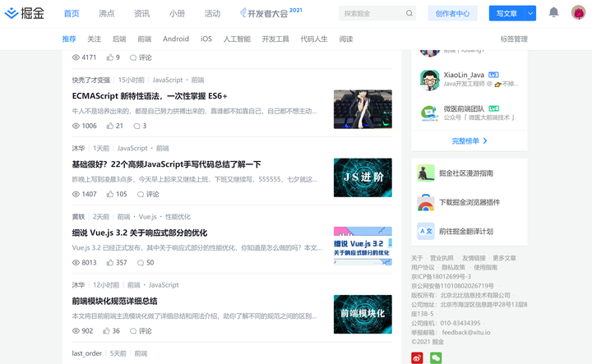Image resolution: width=592 pixels, height=364 pixels.
Task: Select the 前端 category tab
Action: pyautogui.click(x=144, y=39)
